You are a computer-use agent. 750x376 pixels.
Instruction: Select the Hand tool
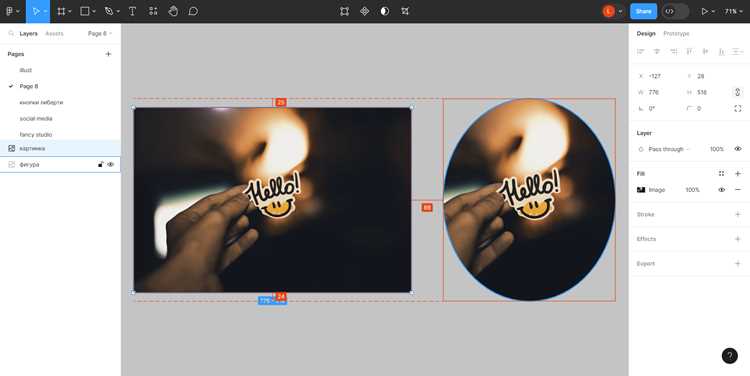tap(173, 11)
